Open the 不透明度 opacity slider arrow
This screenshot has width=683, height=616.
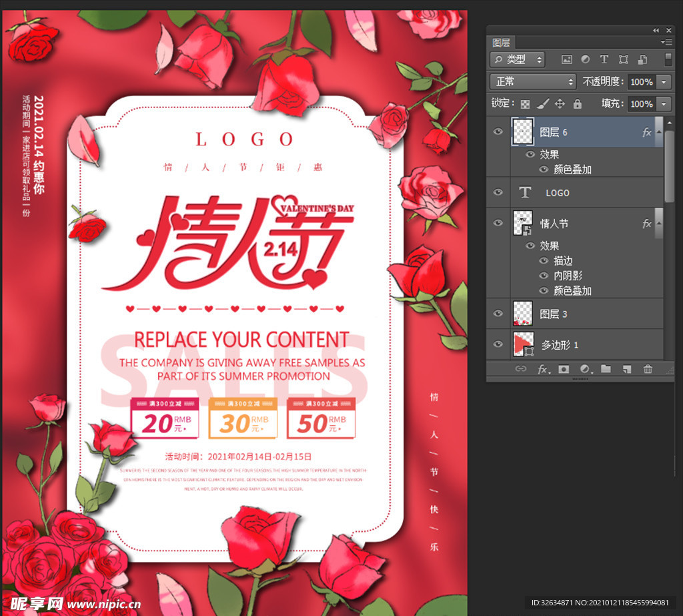pos(664,81)
